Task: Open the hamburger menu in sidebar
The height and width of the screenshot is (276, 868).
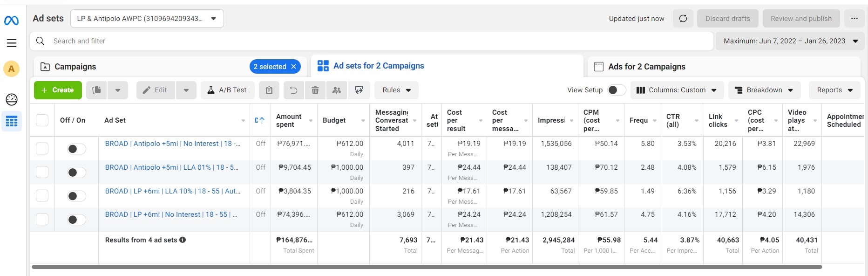Action: (x=12, y=43)
